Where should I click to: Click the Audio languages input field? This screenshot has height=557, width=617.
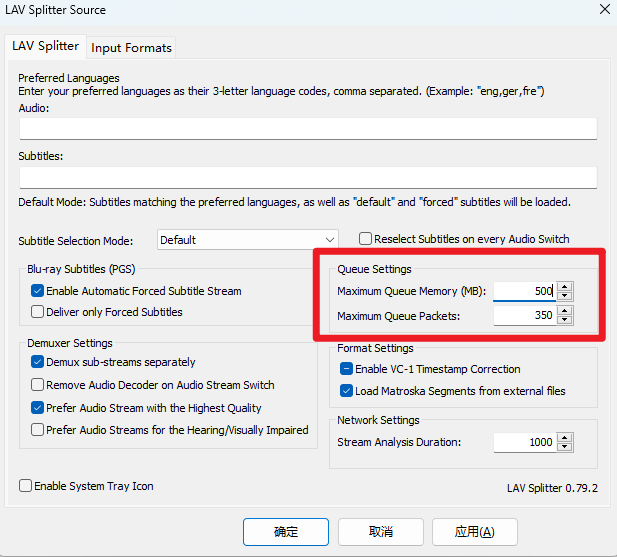point(308,128)
